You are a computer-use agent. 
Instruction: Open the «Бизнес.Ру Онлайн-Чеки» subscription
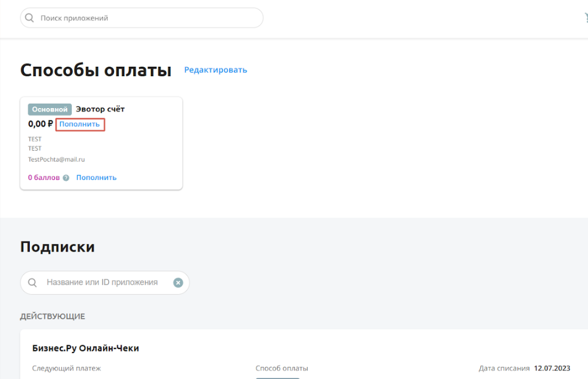click(x=85, y=348)
